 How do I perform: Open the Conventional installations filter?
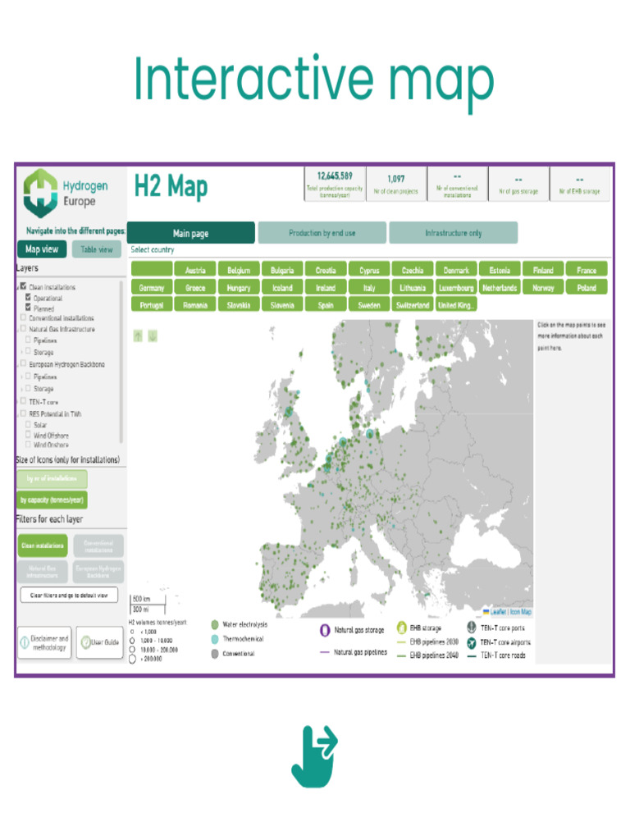pos(98,546)
